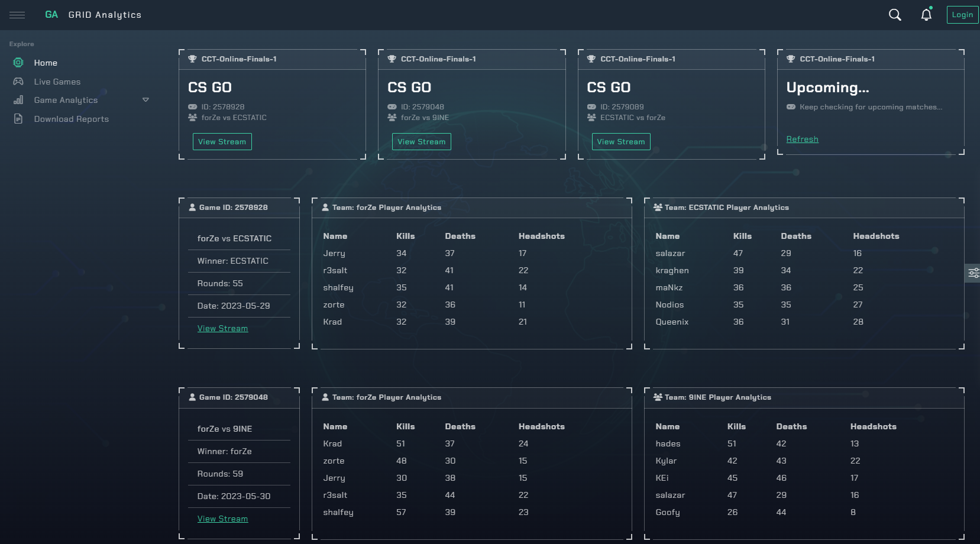View Stream for ECSTATIC vs forZe card
Viewport: 980px width, 544px height.
pos(621,142)
